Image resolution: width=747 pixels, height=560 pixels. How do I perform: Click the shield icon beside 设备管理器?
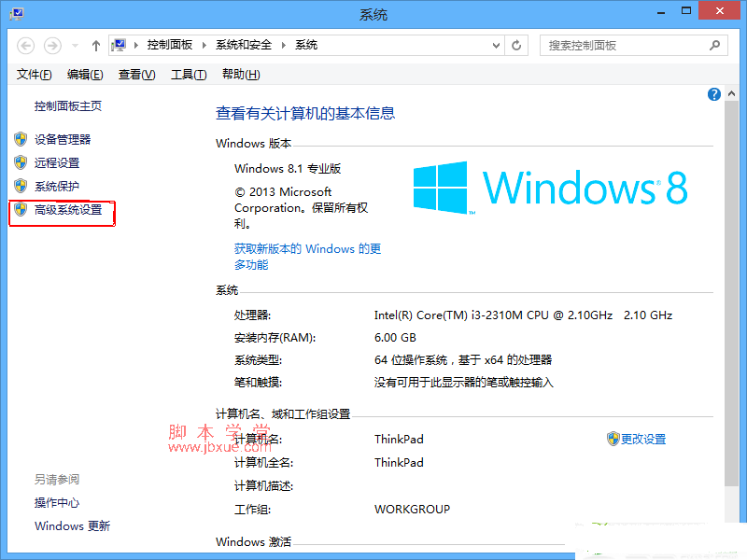21,139
